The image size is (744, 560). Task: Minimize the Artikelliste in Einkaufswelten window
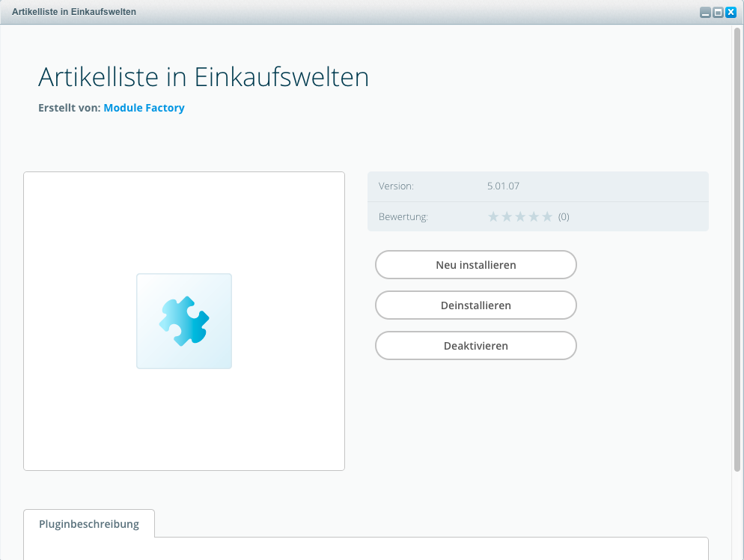(705, 13)
